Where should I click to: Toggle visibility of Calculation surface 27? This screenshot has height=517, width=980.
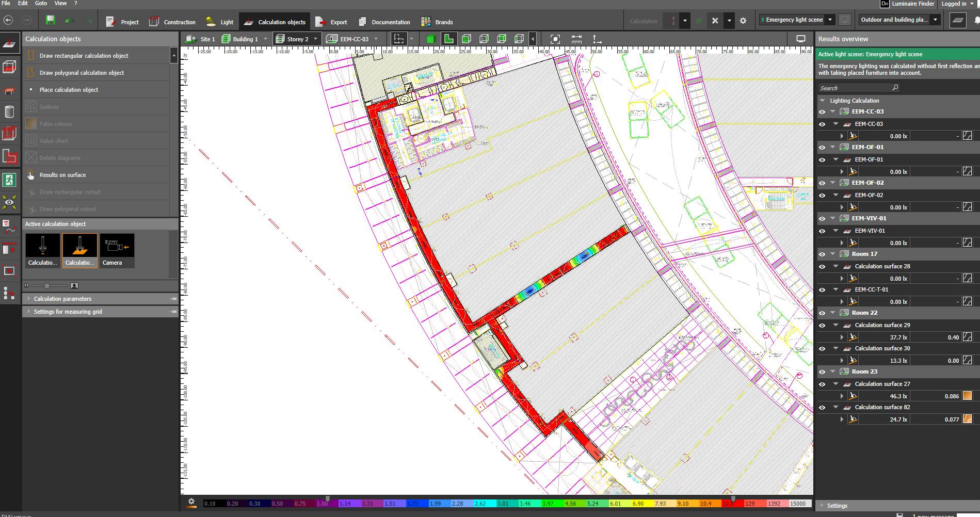pos(822,384)
